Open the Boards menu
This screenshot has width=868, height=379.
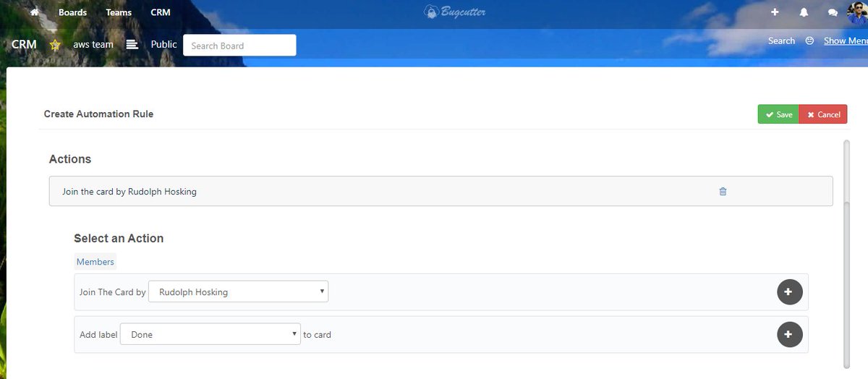pos(72,12)
